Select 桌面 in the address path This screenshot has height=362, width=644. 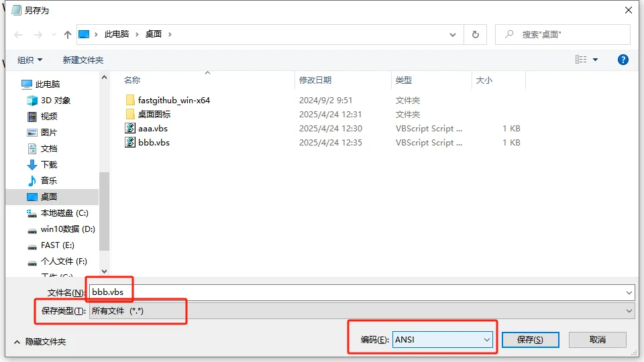pyautogui.click(x=154, y=34)
